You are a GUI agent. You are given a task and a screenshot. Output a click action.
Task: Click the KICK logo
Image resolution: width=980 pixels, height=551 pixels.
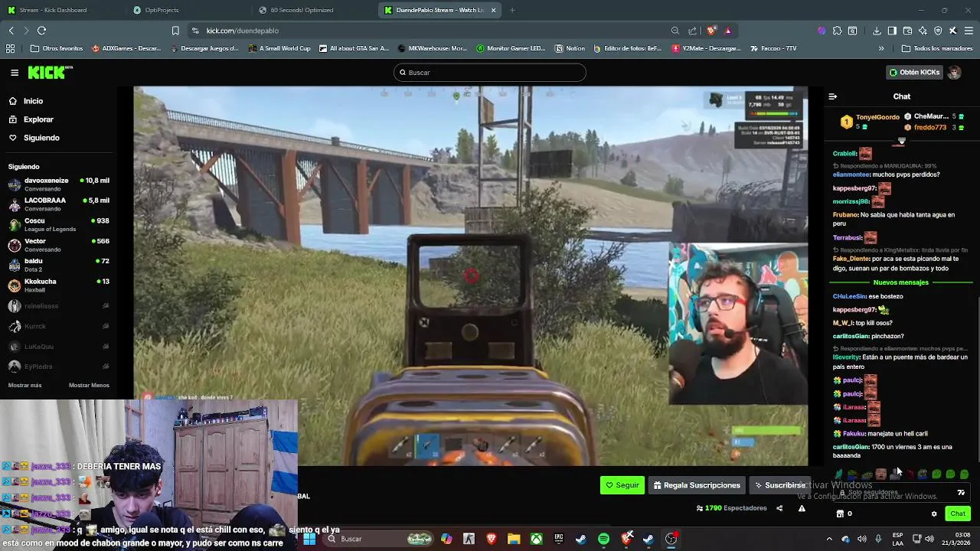point(51,72)
